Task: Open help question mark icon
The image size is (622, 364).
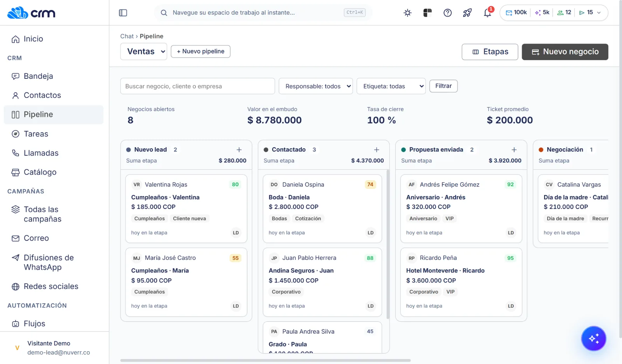Action: point(447,13)
